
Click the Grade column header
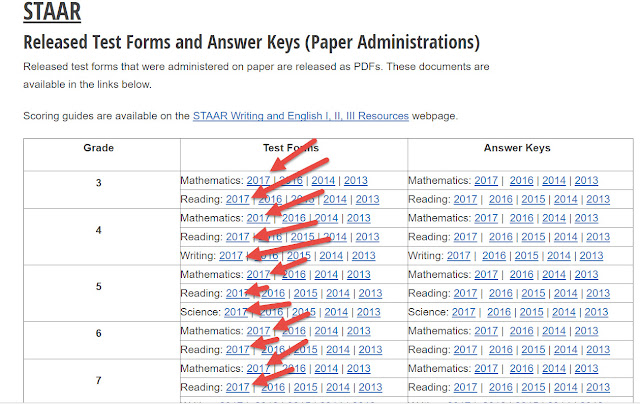98,148
